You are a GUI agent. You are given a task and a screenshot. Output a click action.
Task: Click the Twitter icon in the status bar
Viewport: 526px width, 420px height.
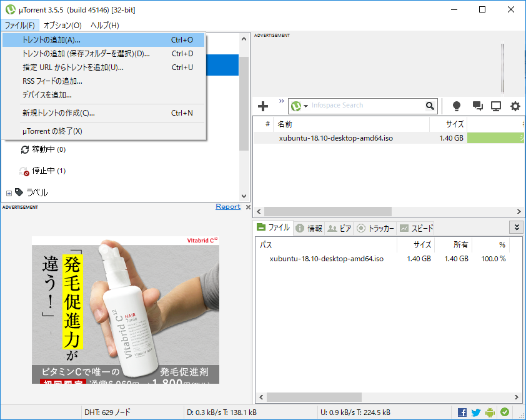tap(475, 412)
